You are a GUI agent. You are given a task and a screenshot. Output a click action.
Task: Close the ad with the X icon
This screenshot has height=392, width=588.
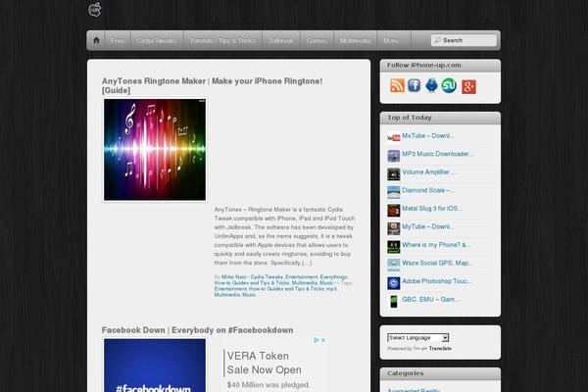point(323,340)
